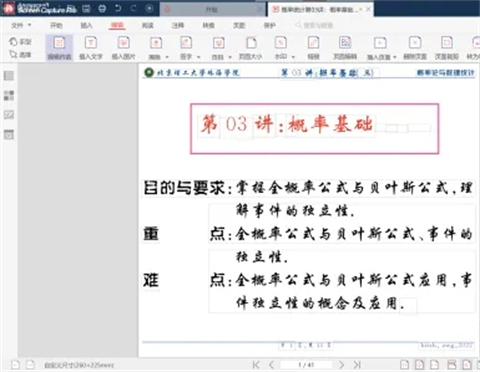Viewport: 480px width, 372px height.
Task: Go to the first page
Action: tap(256, 365)
